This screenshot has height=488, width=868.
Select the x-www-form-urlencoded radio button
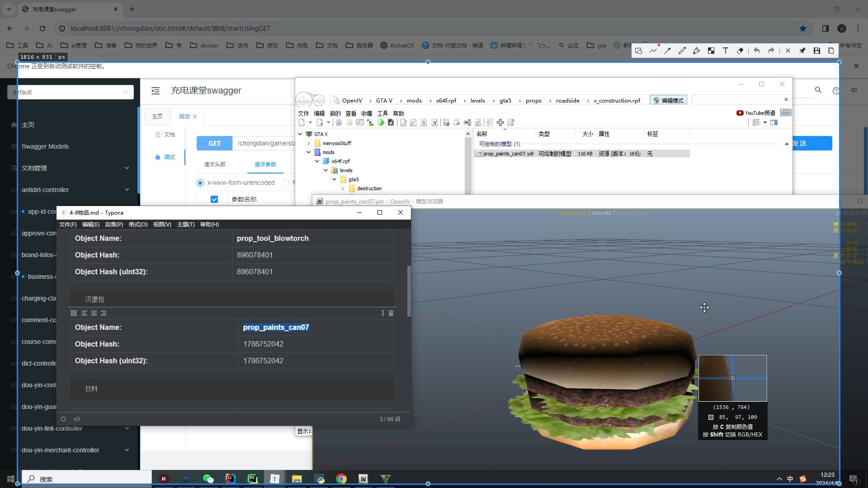point(200,183)
